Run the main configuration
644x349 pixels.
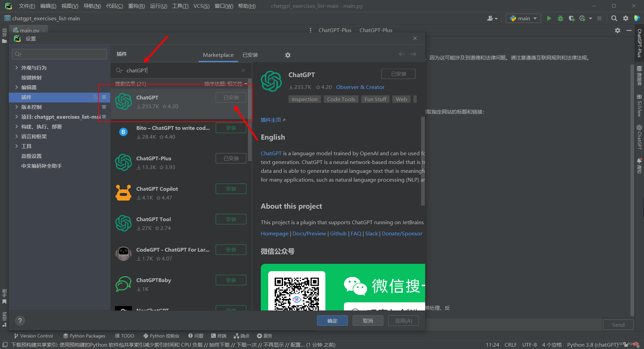click(549, 18)
